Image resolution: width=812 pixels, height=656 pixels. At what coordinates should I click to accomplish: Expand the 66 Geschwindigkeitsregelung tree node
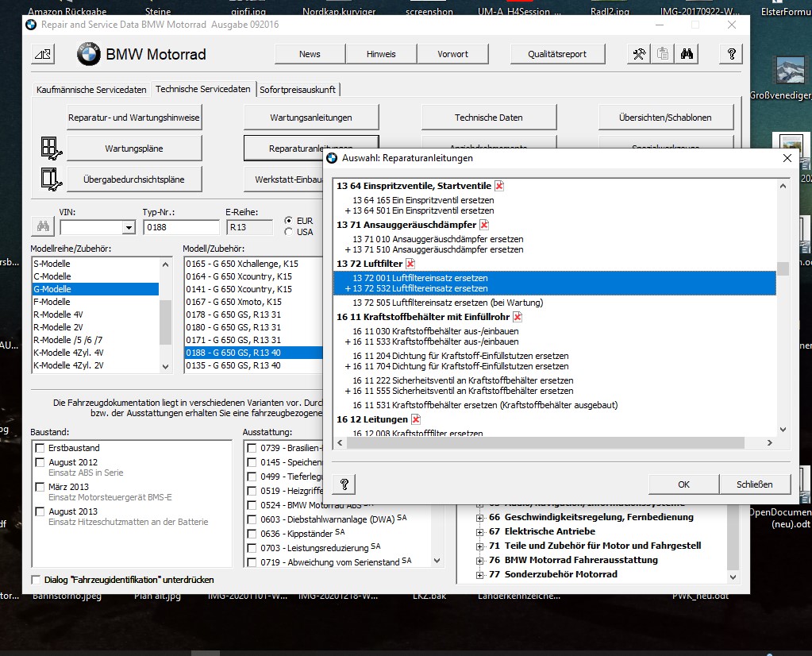tap(479, 517)
